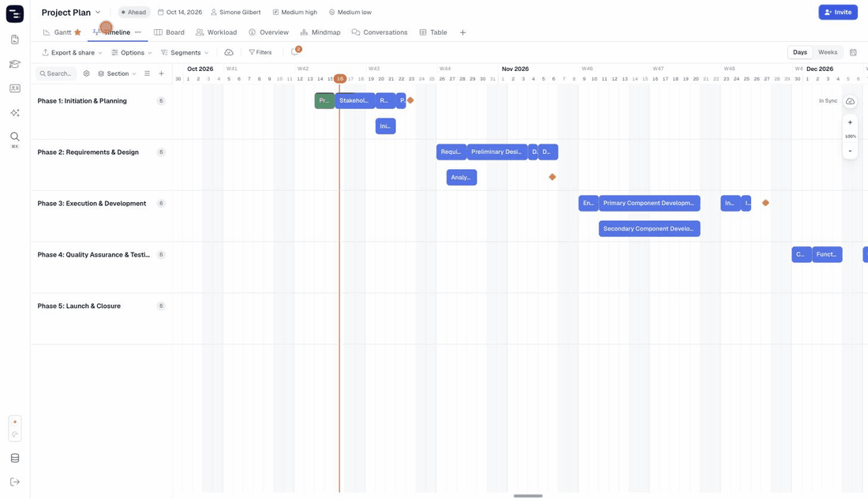Open the Oct 14, 2026 date field
This screenshot has width=868, height=499.
pos(180,12)
